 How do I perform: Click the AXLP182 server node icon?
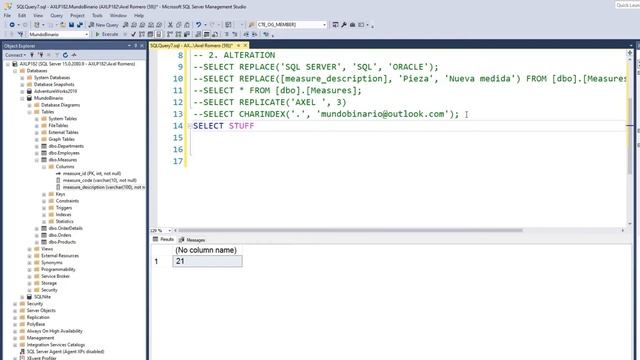(15, 64)
